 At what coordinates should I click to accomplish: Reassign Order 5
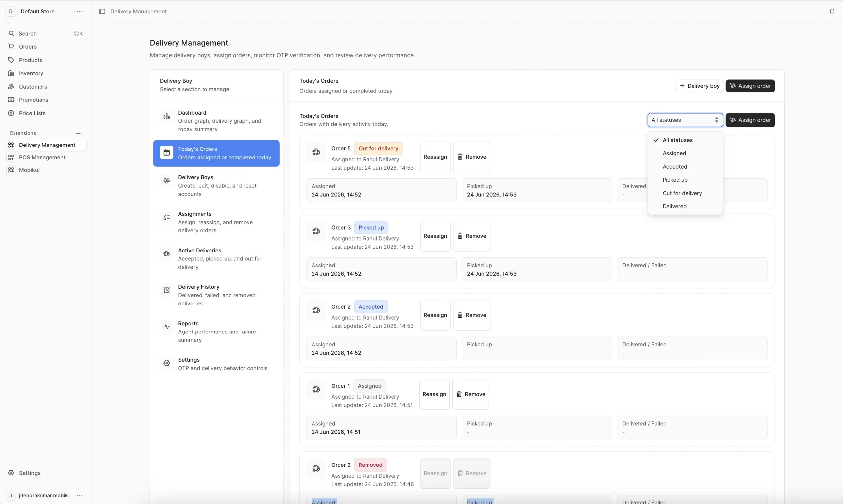tap(435, 157)
